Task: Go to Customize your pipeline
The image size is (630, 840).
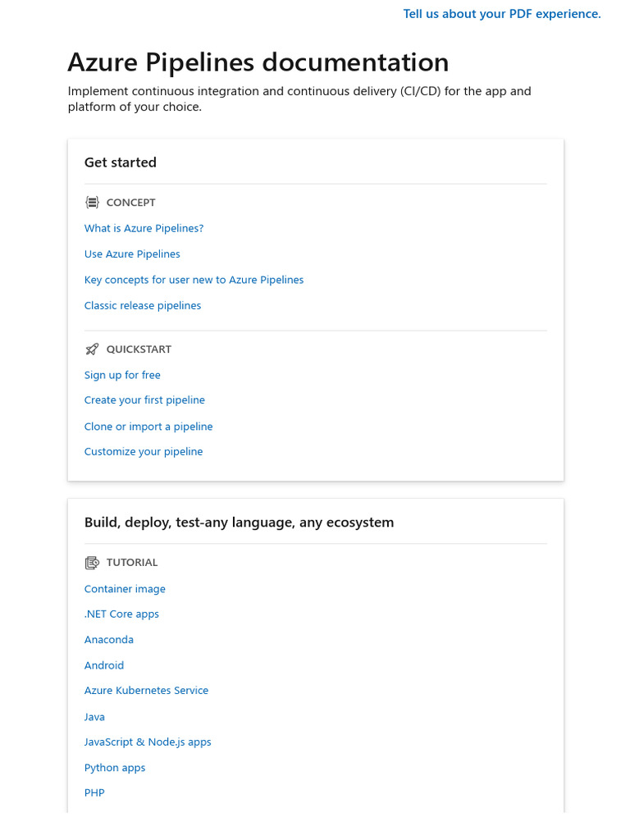Action: pyautogui.click(x=144, y=452)
